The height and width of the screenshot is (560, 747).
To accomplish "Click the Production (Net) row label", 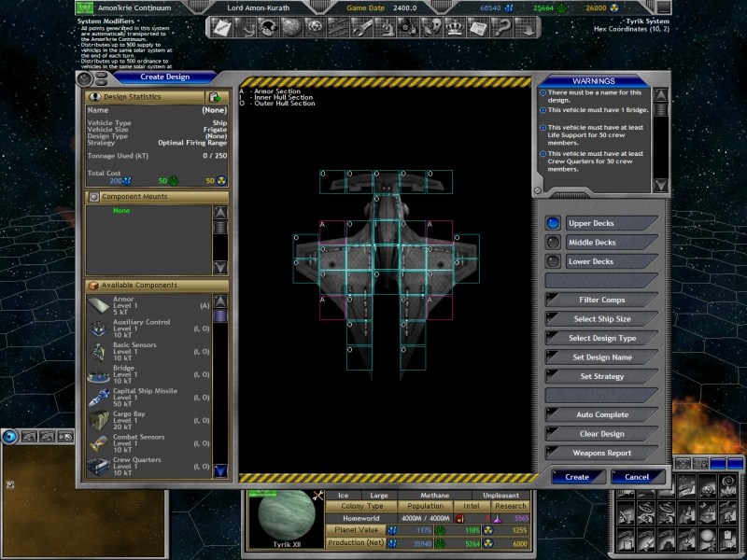I will point(356,543).
